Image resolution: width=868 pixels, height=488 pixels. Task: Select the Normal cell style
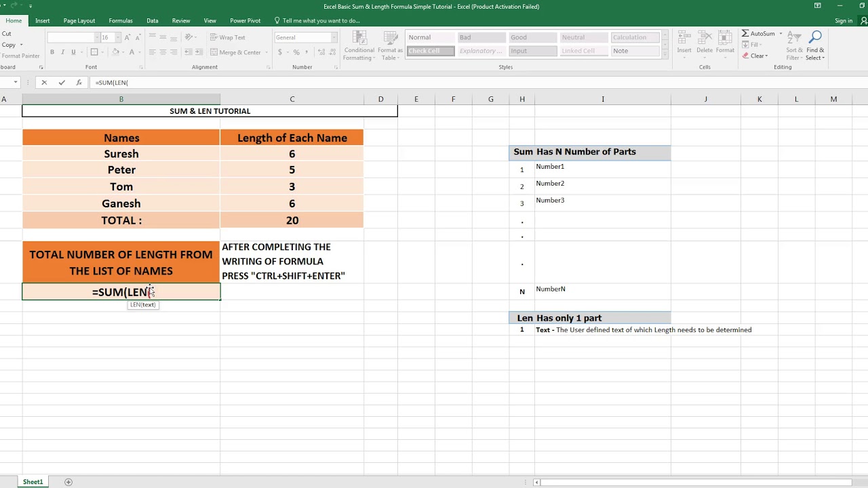point(430,37)
